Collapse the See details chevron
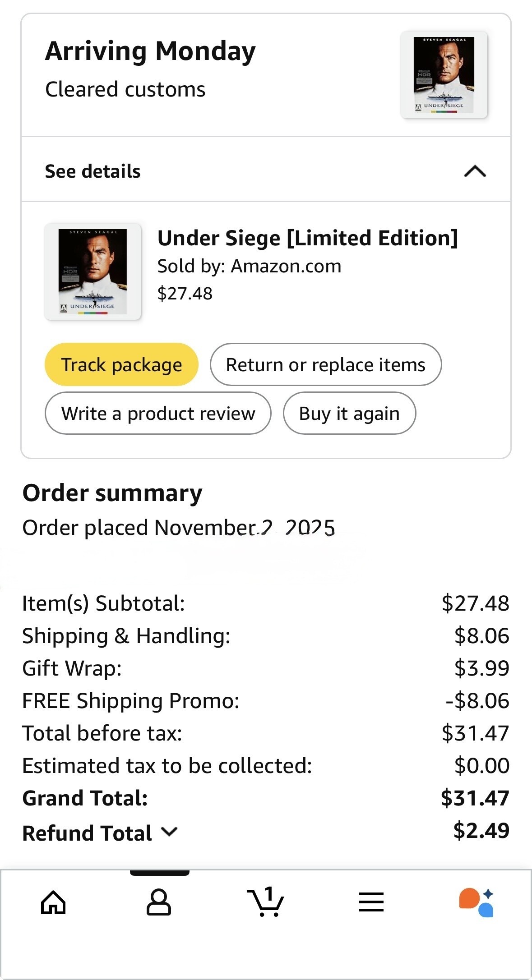 [x=475, y=171]
